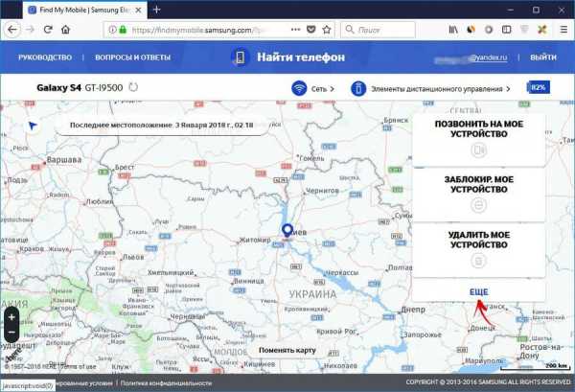
Task: Click the browser Поиск search field
Action: coord(383,30)
